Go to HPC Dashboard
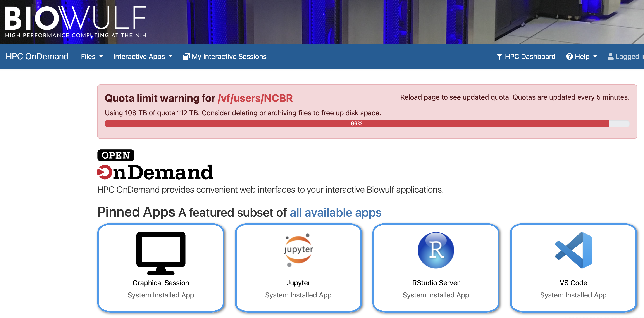 click(526, 57)
